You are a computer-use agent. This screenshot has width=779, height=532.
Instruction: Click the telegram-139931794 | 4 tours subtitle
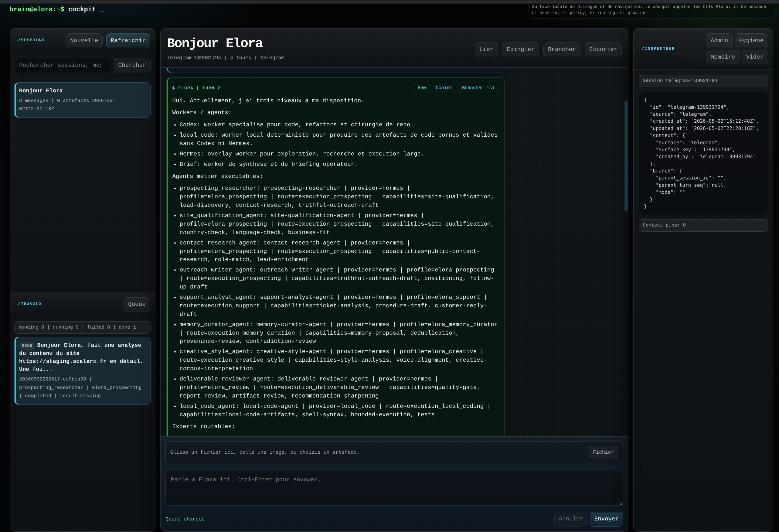coord(226,58)
